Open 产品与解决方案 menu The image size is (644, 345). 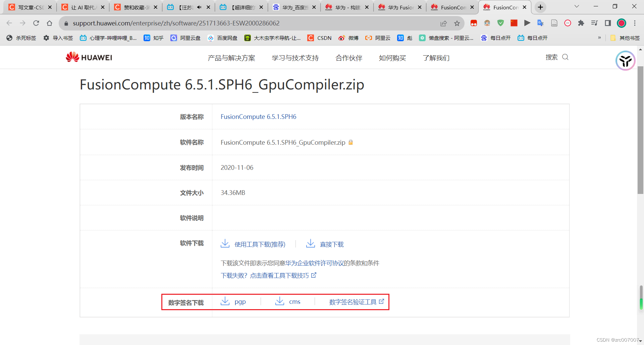231,58
